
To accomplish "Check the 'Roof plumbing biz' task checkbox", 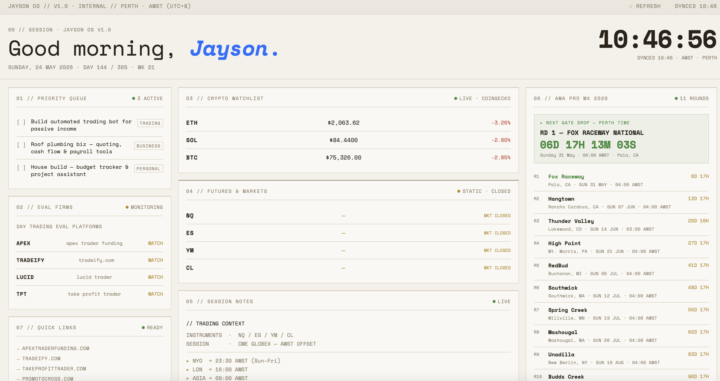I will pos(21,145).
